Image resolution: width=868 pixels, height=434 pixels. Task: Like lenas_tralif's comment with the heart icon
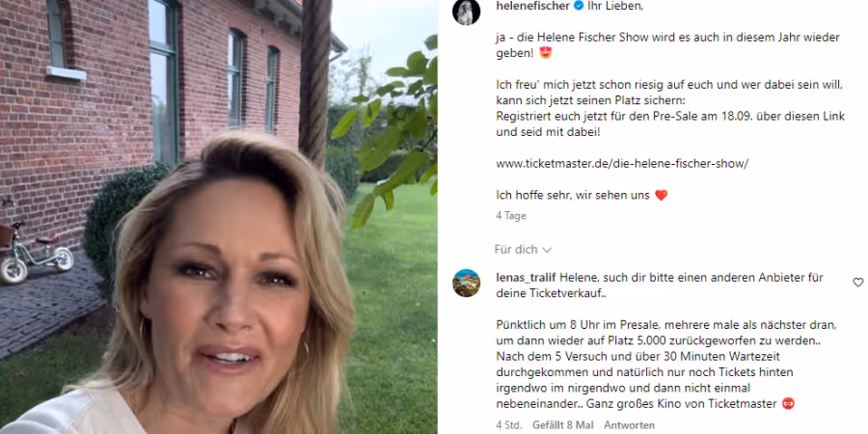click(x=857, y=283)
